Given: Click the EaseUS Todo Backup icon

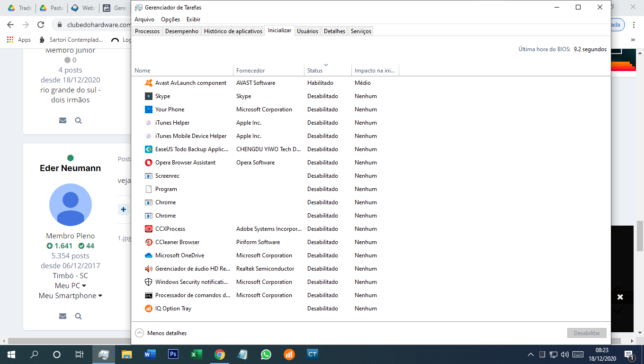Looking at the screenshot, I should click(x=148, y=149).
